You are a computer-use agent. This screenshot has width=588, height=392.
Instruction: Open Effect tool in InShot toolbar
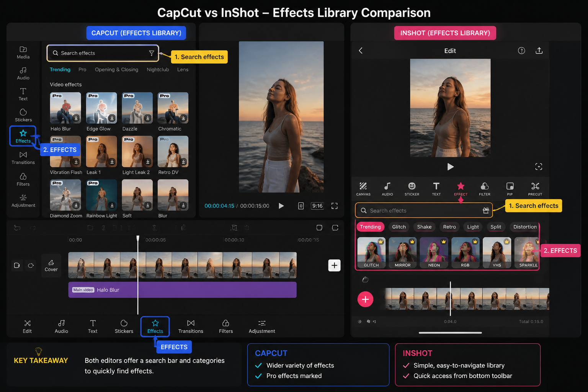(461, 189)
